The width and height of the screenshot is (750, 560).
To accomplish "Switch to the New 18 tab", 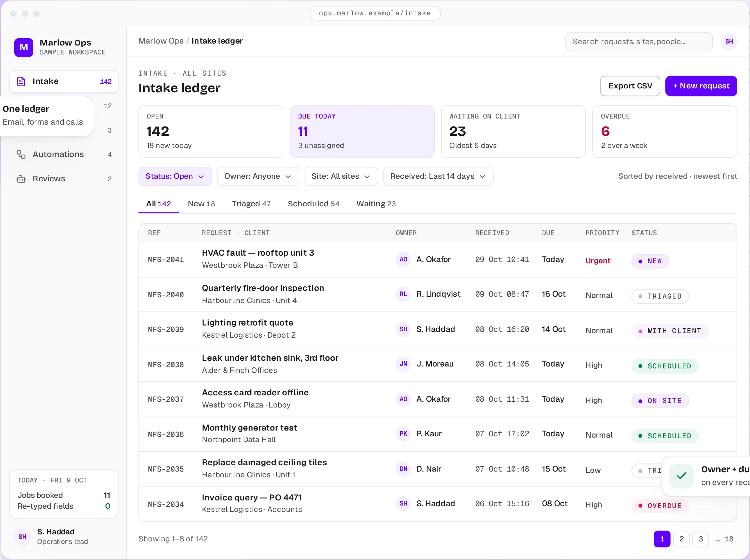I will [201, 204].
